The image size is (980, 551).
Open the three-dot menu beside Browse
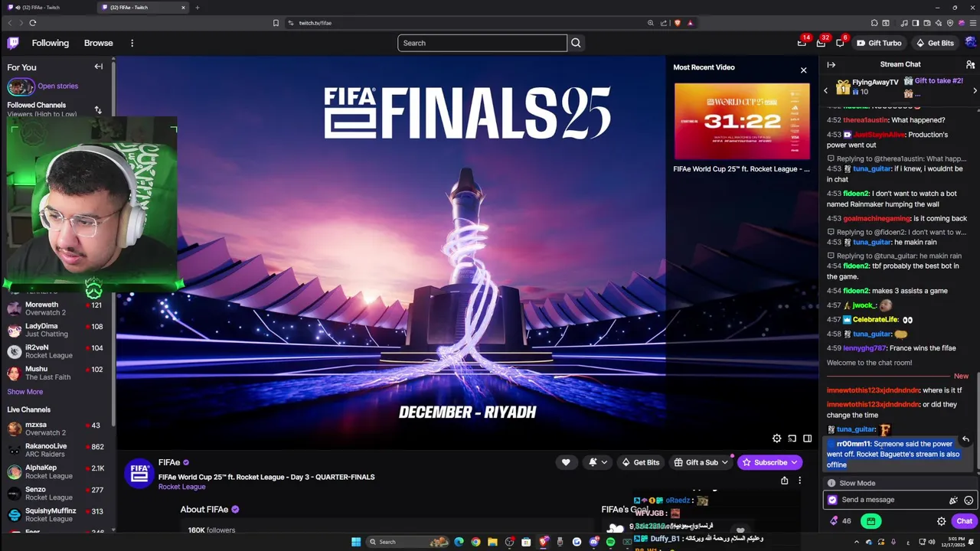(132, 43)
